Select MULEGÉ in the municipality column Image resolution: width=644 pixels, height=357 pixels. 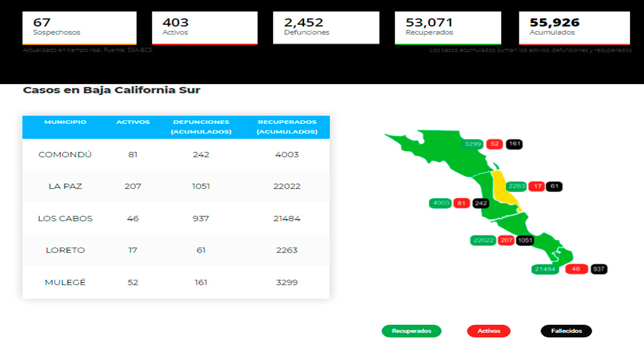click(65, 282)
